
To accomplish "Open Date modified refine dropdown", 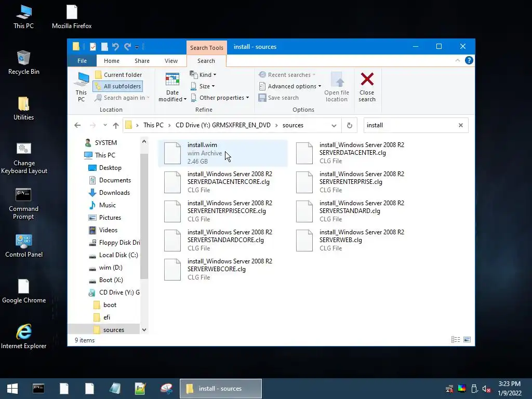I will [172, 87].
